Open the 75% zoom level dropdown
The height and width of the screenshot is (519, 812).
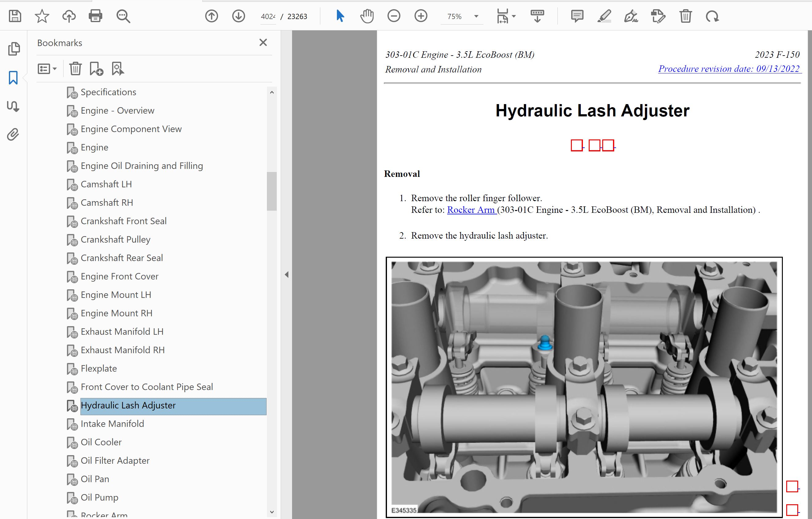click(x=476, y=16)
